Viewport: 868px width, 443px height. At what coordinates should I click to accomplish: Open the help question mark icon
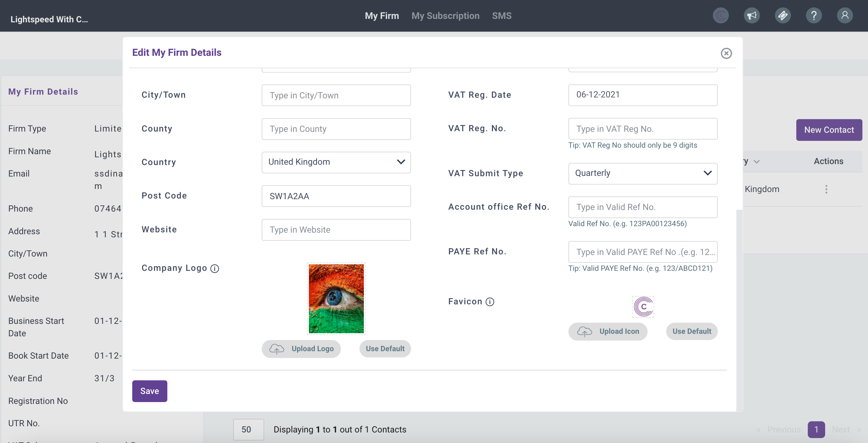(813, 16)
